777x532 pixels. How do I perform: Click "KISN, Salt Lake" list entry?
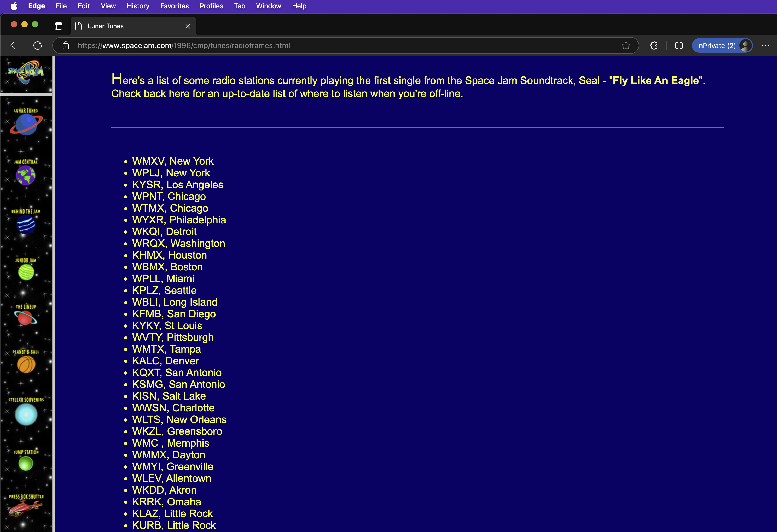coord(169,396)
